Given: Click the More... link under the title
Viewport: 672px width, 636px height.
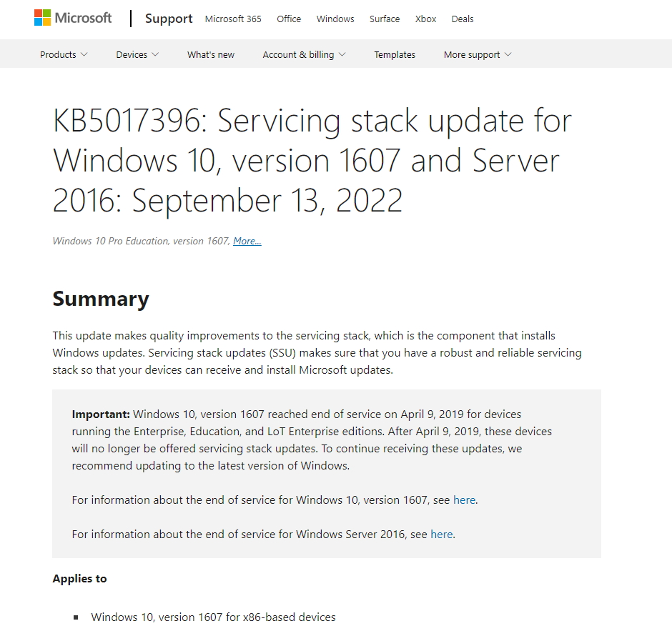Looking at the screenshot, I should point(247,241).
